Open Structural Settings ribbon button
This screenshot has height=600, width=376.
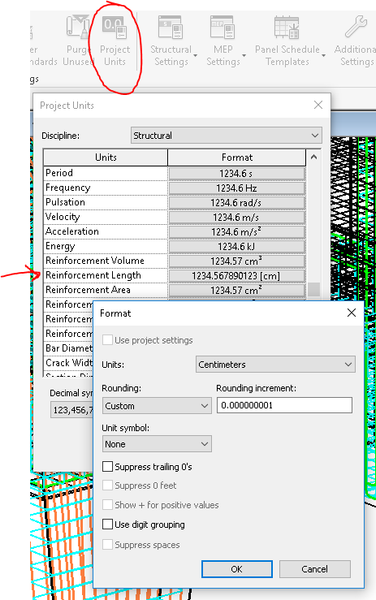pos(171,42)
